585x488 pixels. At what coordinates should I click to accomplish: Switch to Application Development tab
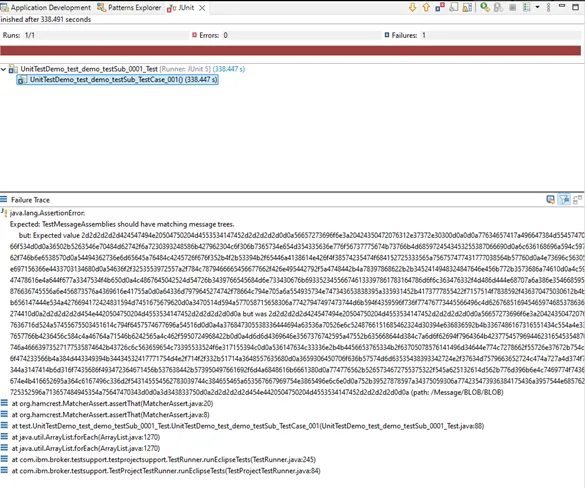(46, 7)
